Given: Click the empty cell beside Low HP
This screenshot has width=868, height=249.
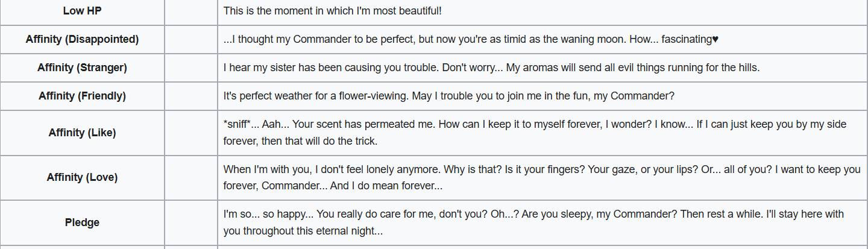Looking at the screenshot, I should [x=191, y=11].
